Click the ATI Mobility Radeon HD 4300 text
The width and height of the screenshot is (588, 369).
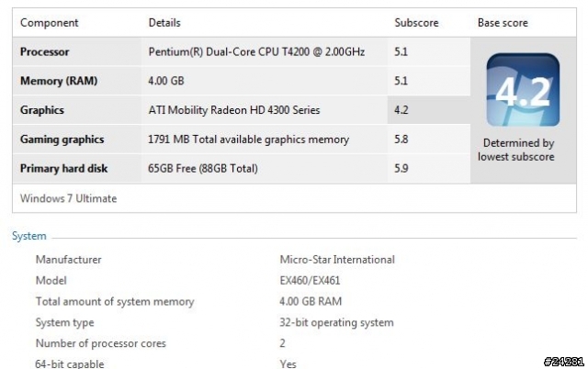(234, 110)
